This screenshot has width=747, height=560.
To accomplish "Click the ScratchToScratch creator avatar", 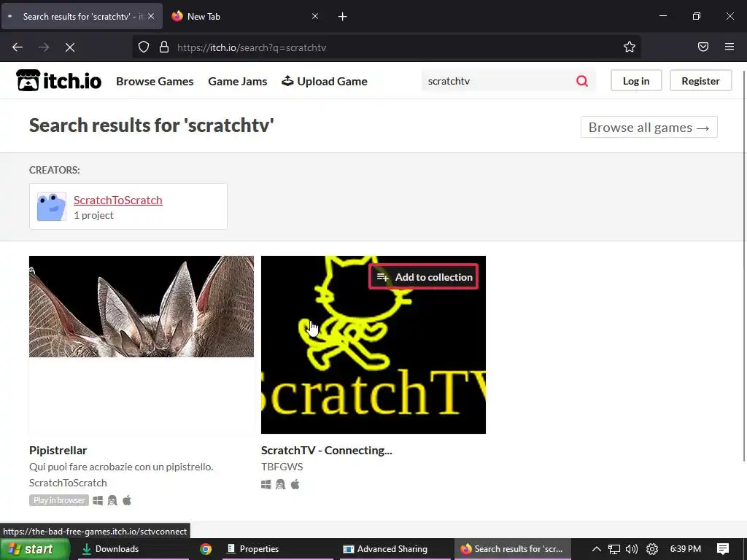I will [x=52, y=206].
